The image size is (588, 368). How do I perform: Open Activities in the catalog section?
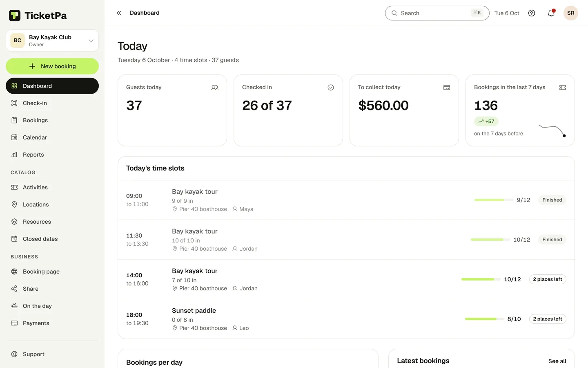pos(52,187)
